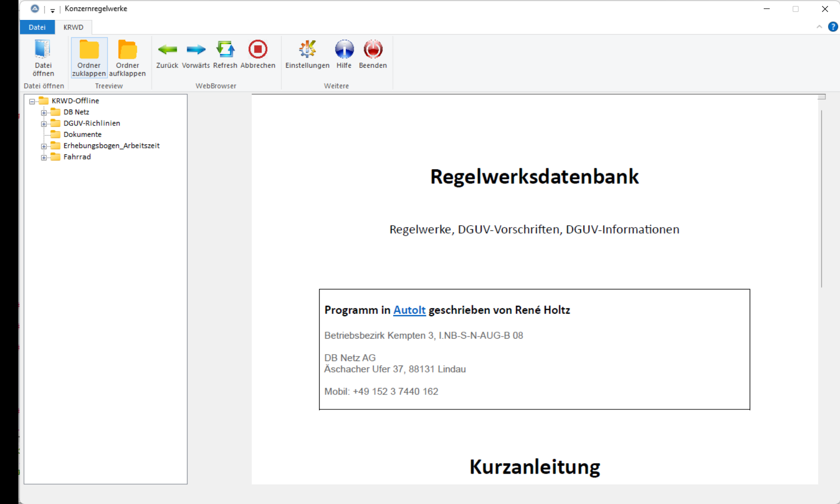The image size is (840, 504).
Task: Follow the AutoIt hyperlink
Action: pos(409,310)
